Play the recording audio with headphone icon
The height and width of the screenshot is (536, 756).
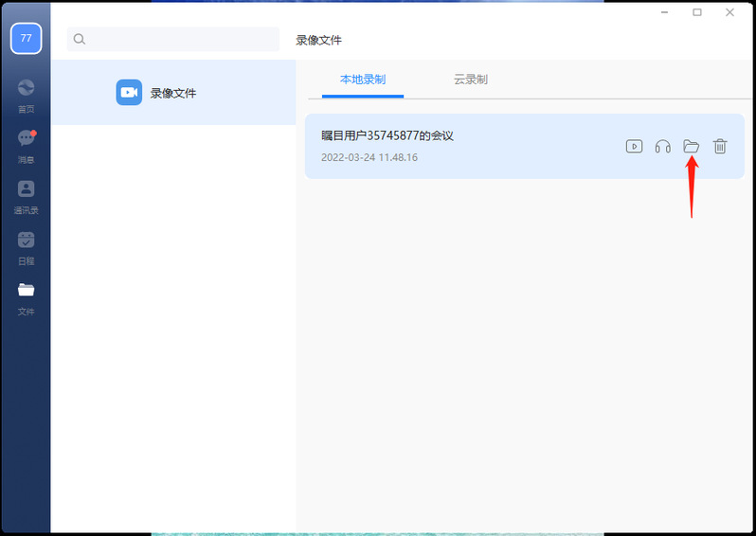663,146
